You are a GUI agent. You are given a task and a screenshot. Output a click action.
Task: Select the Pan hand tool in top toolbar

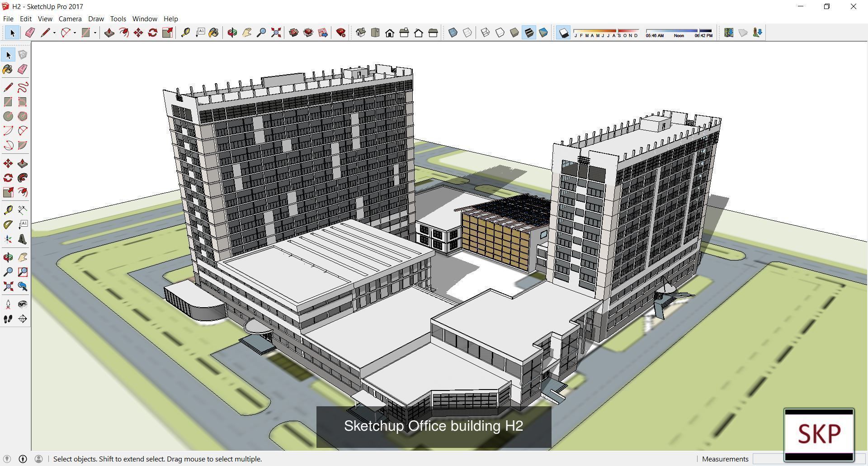[x=247, y=33]
